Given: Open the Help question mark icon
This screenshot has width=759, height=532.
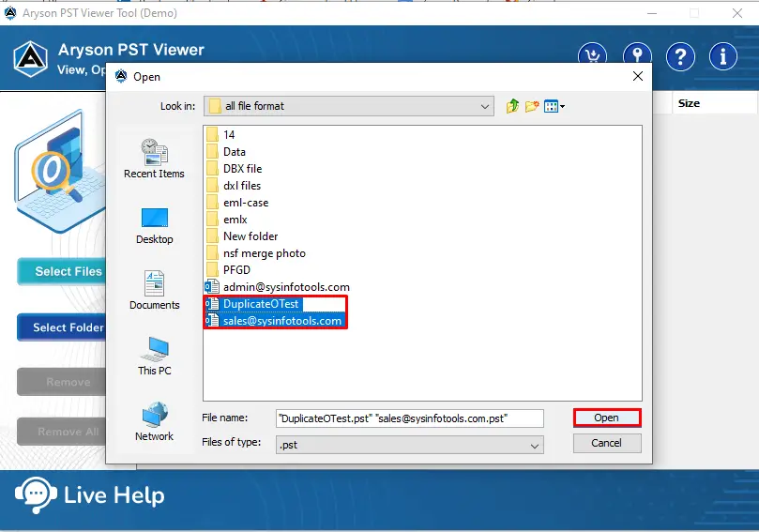Looking at the screenshot, I should pos(680,56).
